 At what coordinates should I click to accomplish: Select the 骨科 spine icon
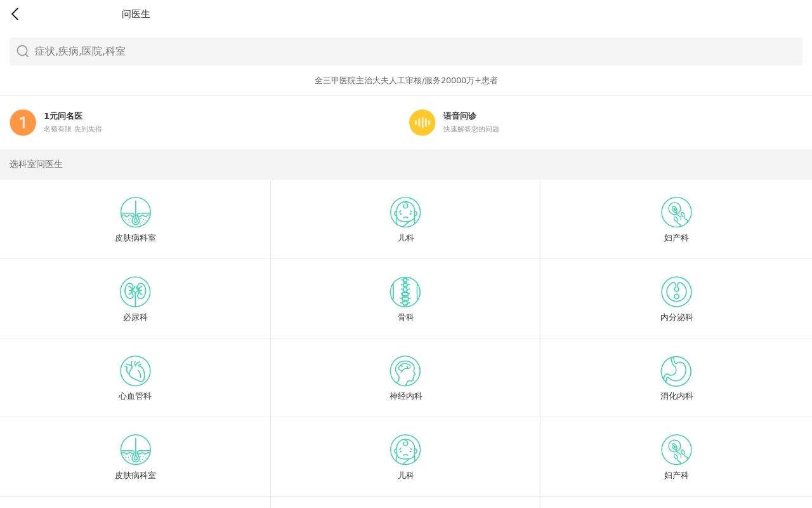(405, 291)
